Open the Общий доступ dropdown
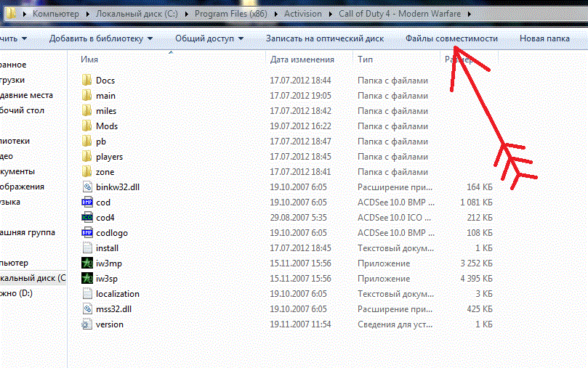This screenshot has width=588, height=368. pyautogui.click(x=209, y=38)
